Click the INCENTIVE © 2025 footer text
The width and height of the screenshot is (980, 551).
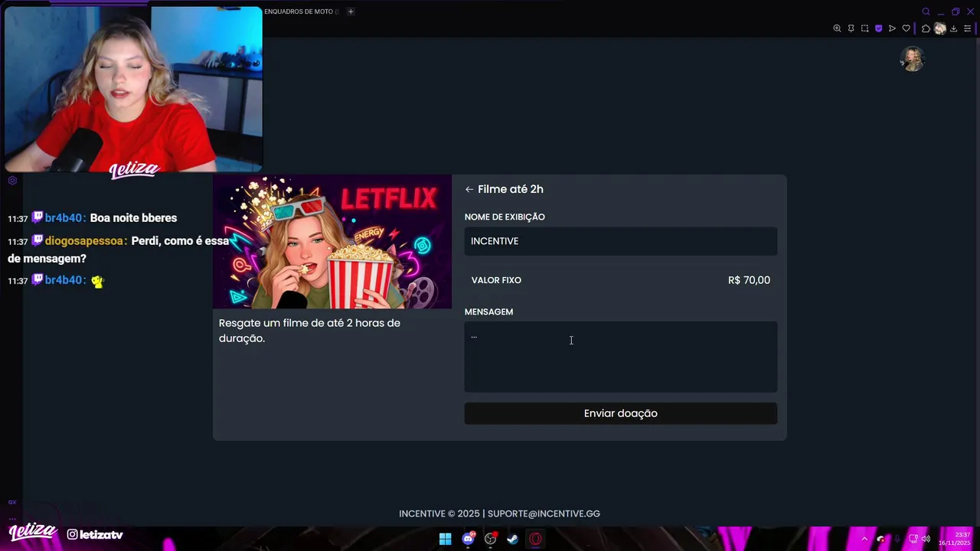pos(439,514)
